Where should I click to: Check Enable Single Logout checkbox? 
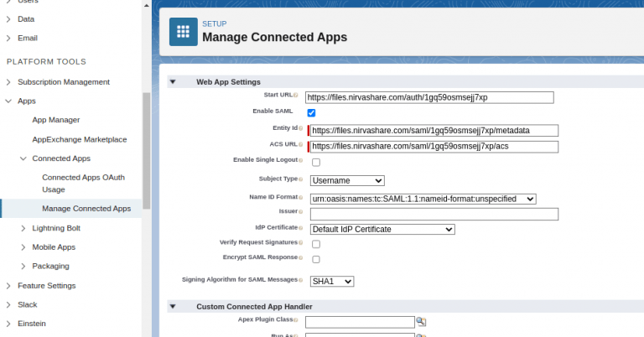316,162
